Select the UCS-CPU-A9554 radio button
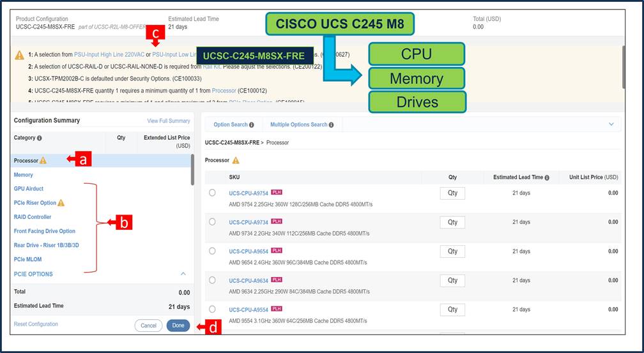This screenshot has width=644, height=353. [x=212, y=309]
